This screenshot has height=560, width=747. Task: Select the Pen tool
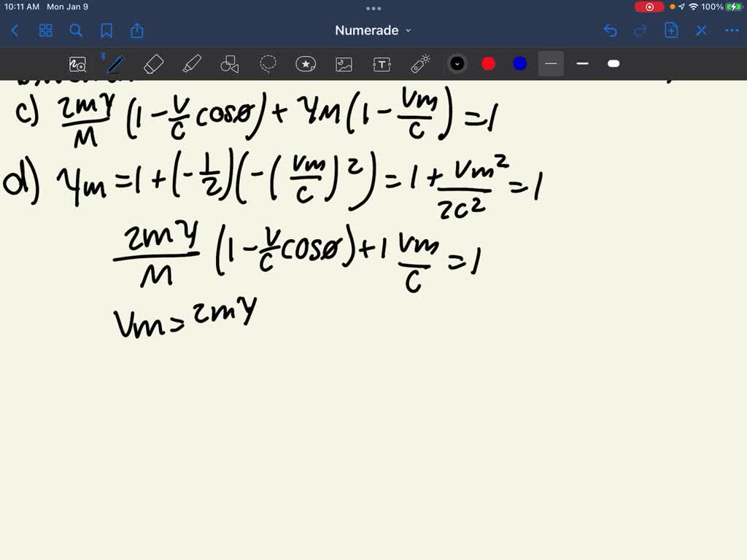(x=115, y=64)
